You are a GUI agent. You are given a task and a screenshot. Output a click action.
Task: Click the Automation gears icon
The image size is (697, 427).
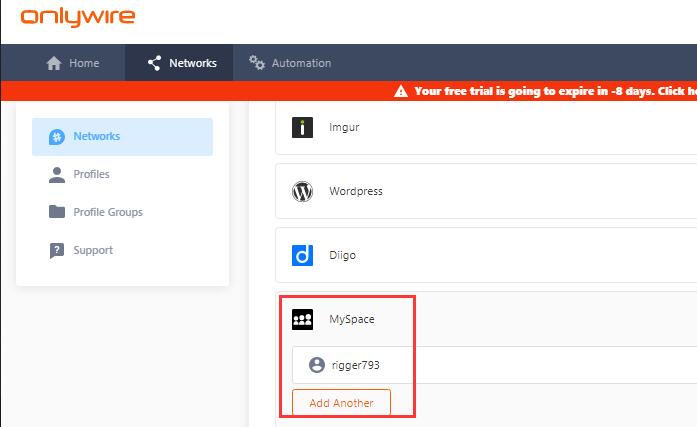[257, 63]
